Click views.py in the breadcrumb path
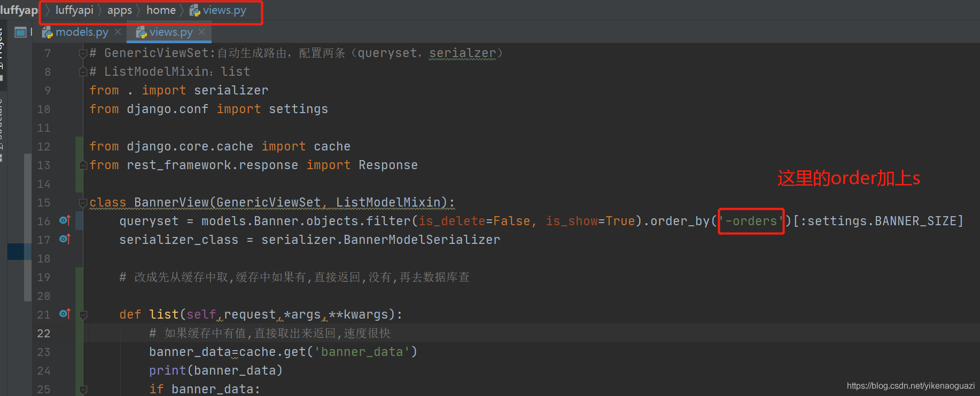This screenshot has height=396, width=980. pyautogui.click(x=224, y=10)
